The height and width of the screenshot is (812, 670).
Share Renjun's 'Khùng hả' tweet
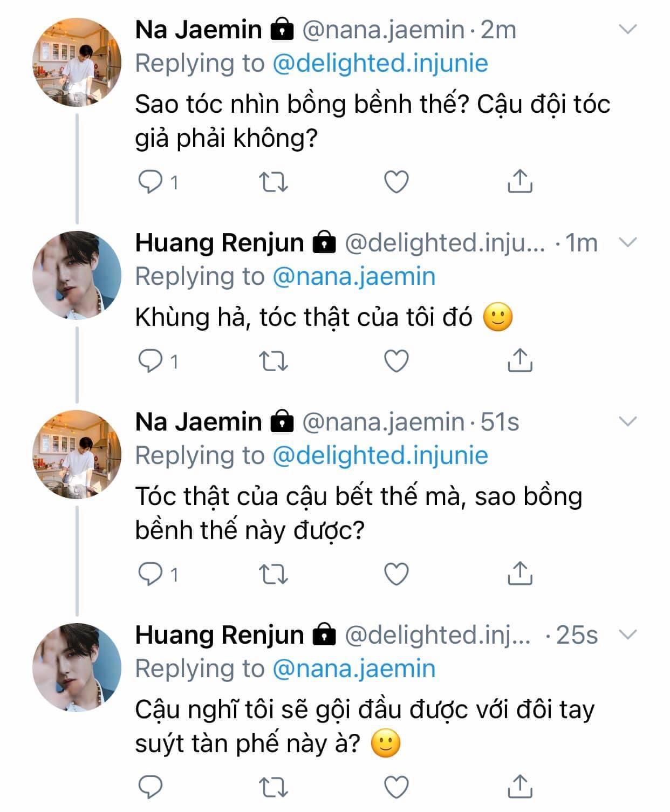[x=520, y=359]
